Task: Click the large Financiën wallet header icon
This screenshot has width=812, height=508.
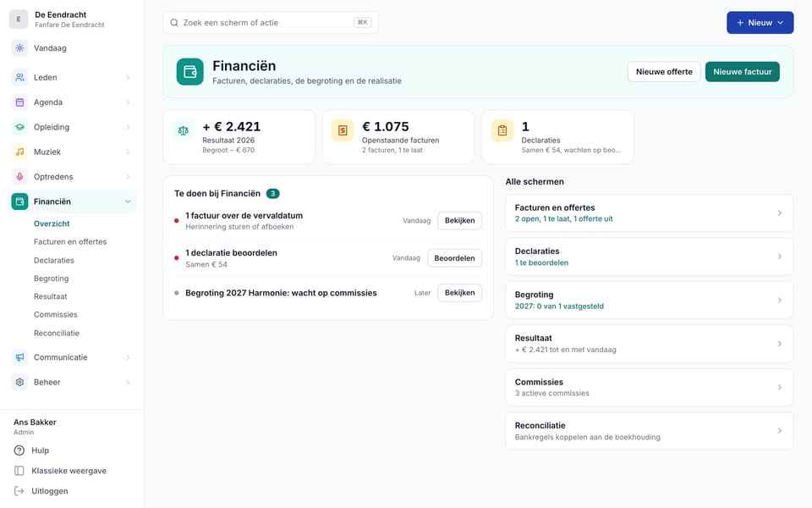Action: pyautogui.click(x=190, y=71)
